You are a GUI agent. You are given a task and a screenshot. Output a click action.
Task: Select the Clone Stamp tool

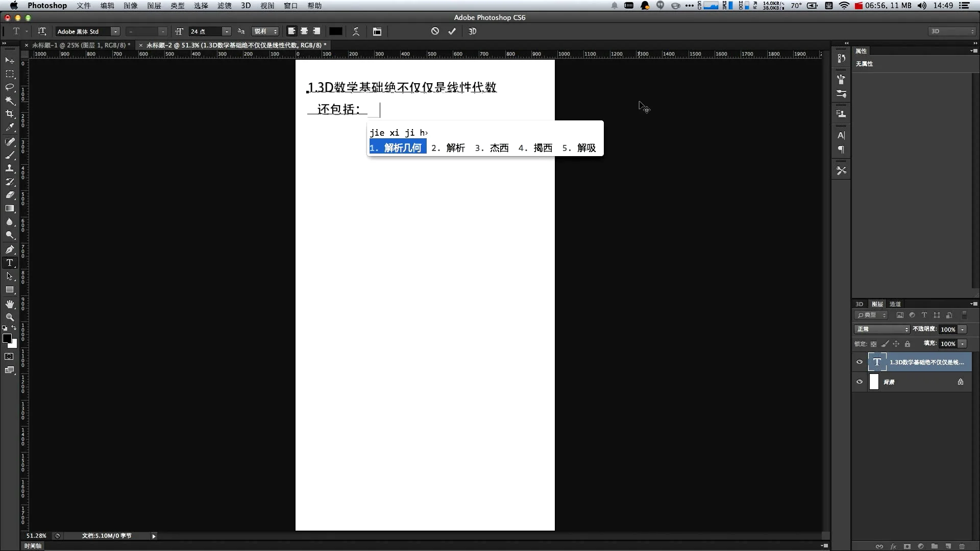point(10,168)
